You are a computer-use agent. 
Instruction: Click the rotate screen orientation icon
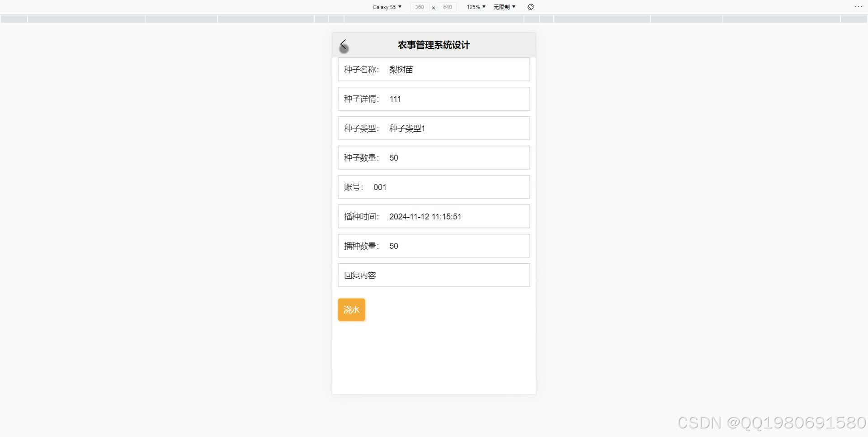(x=531, y=7)
